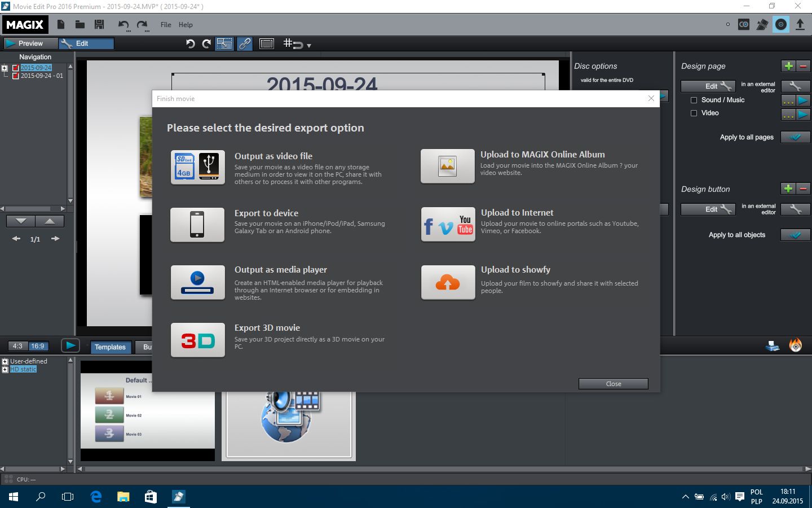Remove the design page with the red minus
812x508 pixels.
(x=804, y=66)
